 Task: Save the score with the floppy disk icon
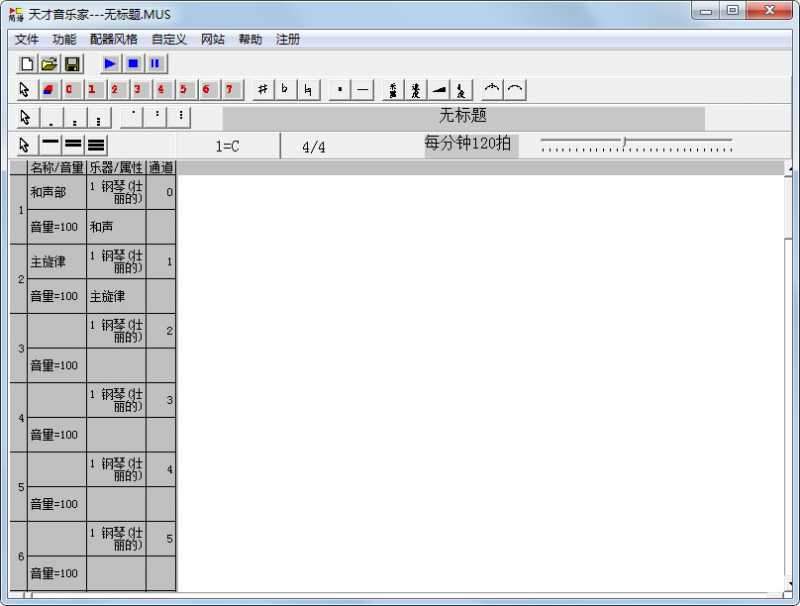point(72,64)
